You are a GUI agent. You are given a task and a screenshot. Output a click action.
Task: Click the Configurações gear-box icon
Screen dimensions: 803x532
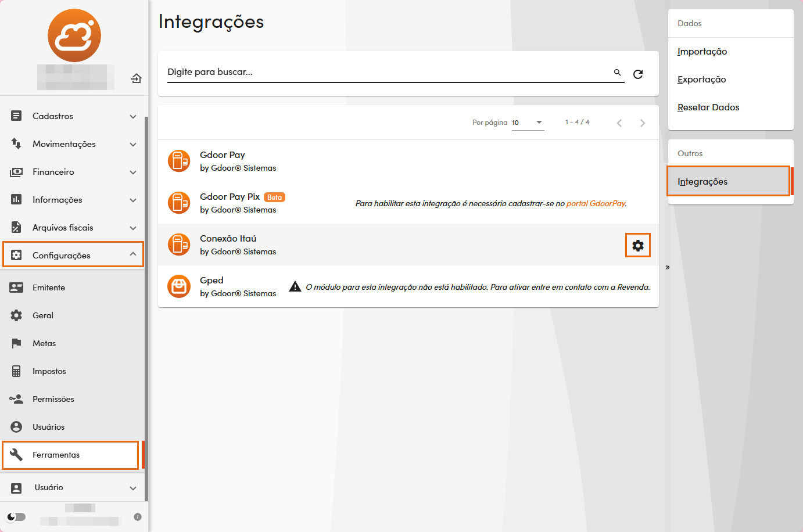16,256
